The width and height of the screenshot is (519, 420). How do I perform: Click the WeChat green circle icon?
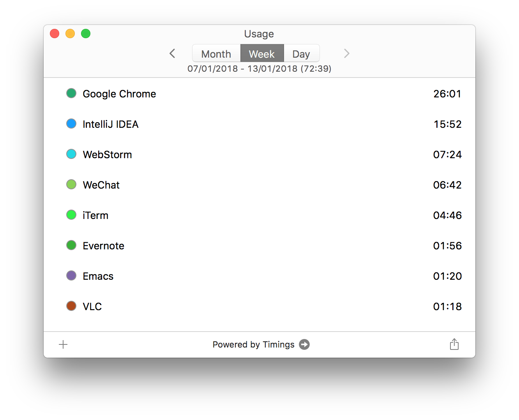71,184
